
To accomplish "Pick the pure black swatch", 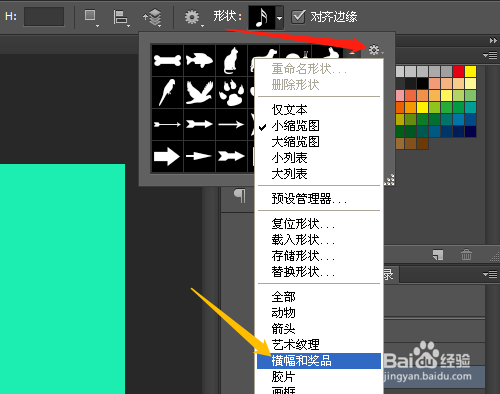I will 422,83.
